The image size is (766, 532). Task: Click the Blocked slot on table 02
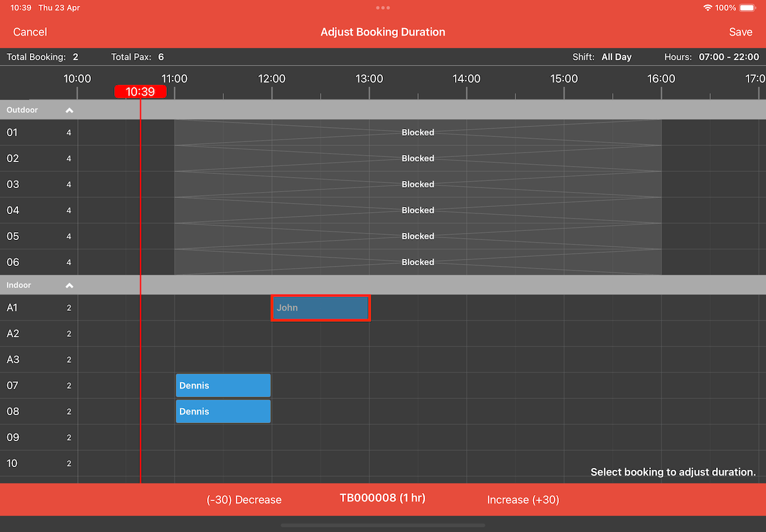417,158
